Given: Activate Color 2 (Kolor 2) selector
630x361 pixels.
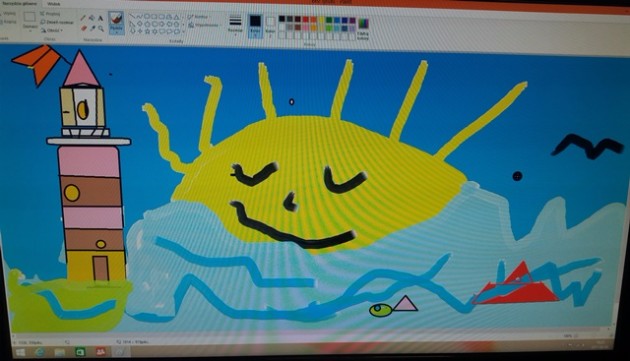Looking at the screenshot, I should tap(271, 26).
